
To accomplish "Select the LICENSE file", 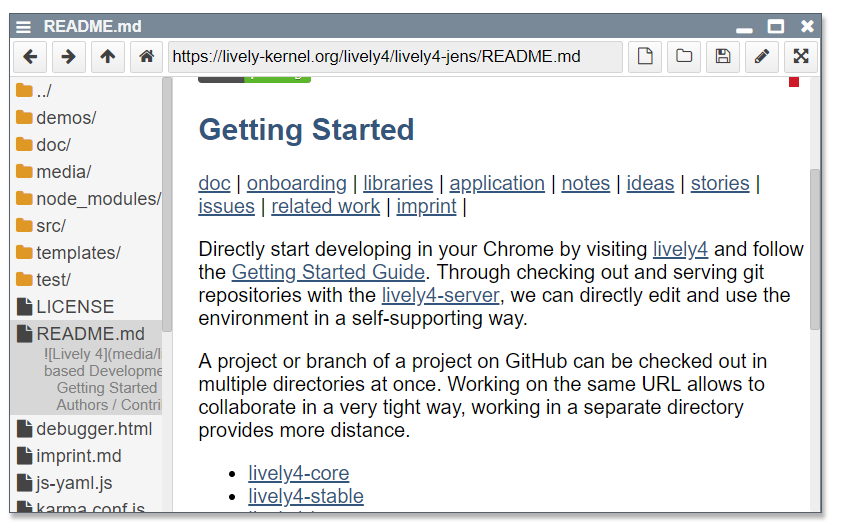I will 75,307.
